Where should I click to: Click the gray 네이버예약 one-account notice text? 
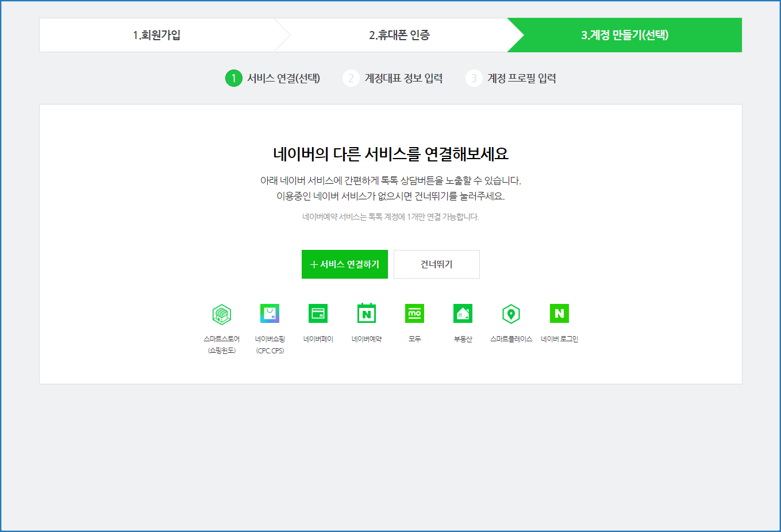(390, 217)
